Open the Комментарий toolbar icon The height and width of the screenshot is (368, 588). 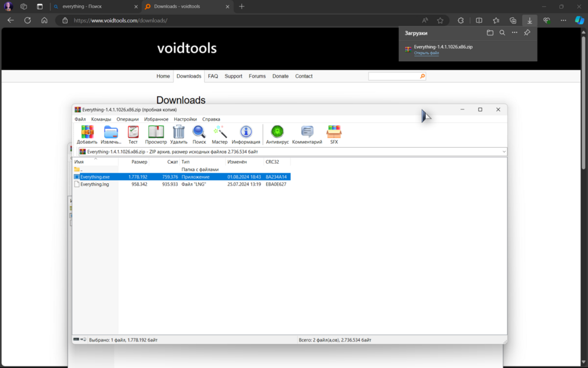point(307,135)
